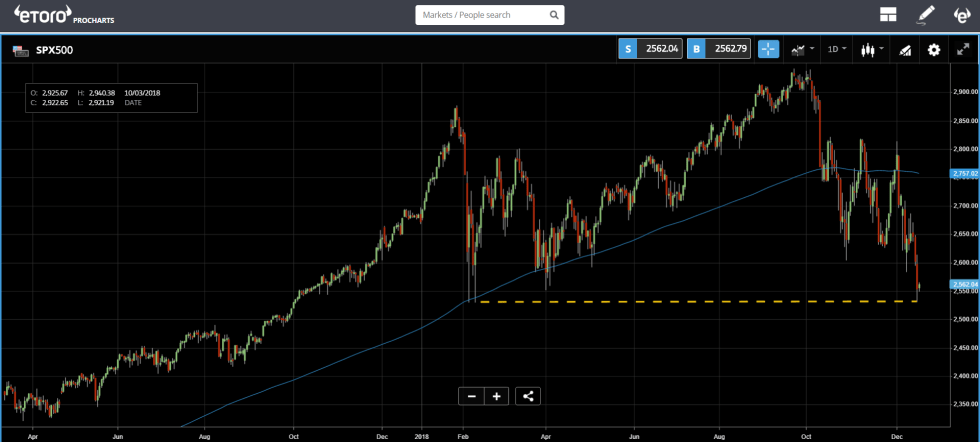Click the Sell button at 2562.04
Screen dimensions: 980x442
[649, 49]
